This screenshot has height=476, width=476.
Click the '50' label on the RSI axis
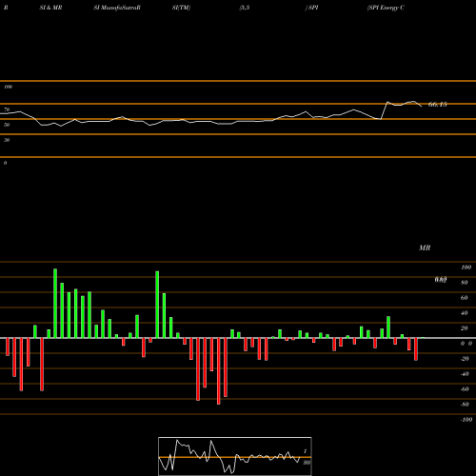(x=7, y=125)
